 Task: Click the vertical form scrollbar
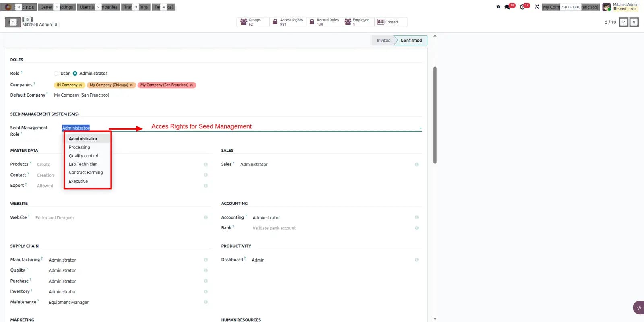[x=435, y=115]
